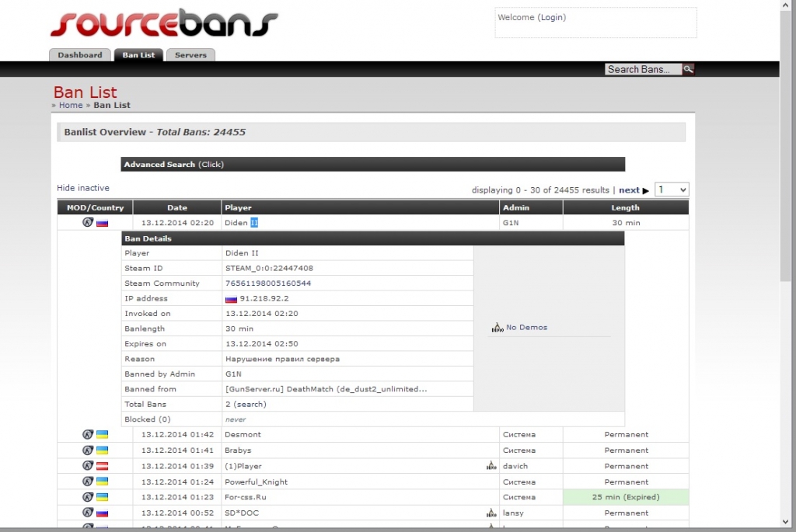This screenshot has height=532, width=796.
Task: Click the Ukrainian flag icon in Desmont row
Action: pyautogui.click(x=102, y=434)
